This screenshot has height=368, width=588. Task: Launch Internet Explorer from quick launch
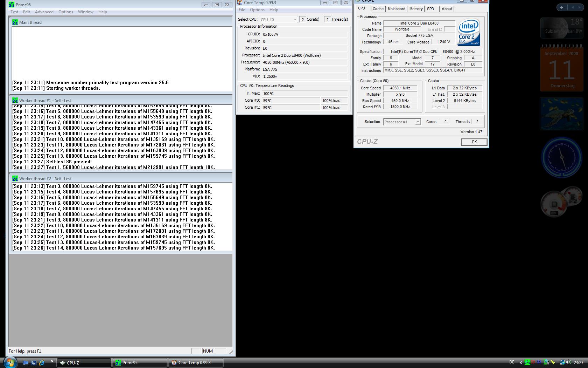(x=42, y=363)
